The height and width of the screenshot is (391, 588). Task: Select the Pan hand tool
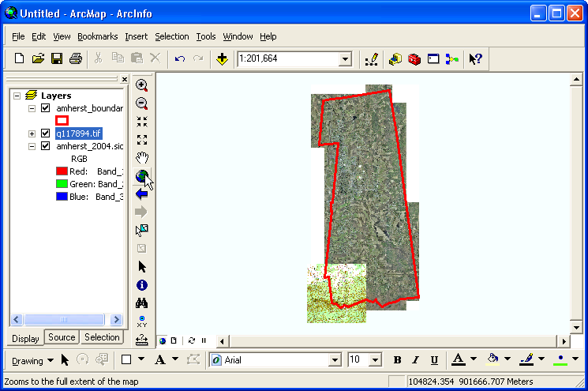[x=142, y=158]
